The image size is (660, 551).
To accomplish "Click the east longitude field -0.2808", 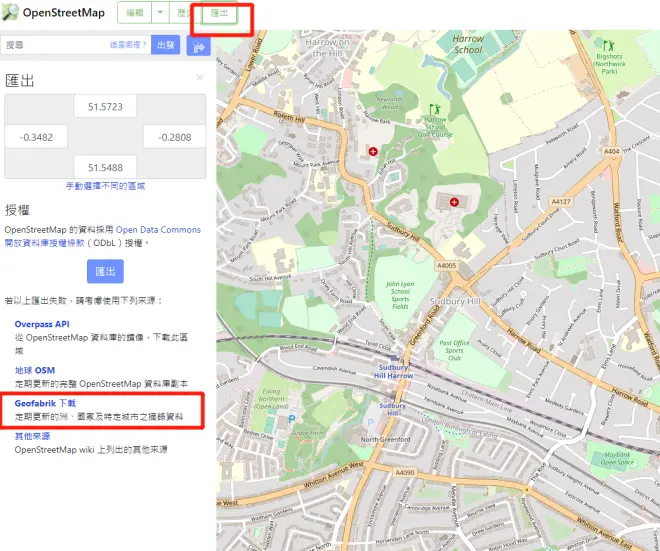I will click(x=175, y=137).
